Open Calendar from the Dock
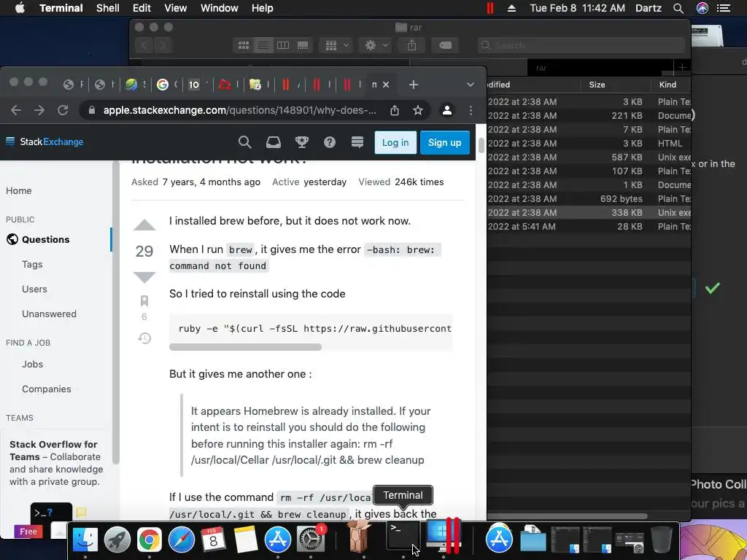 coord(214,540)
